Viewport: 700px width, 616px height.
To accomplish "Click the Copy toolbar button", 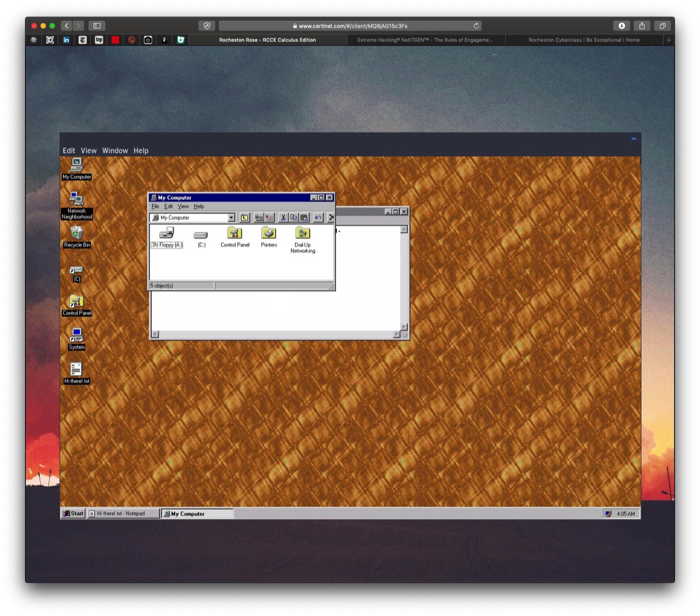I will (x=293, y=218).
